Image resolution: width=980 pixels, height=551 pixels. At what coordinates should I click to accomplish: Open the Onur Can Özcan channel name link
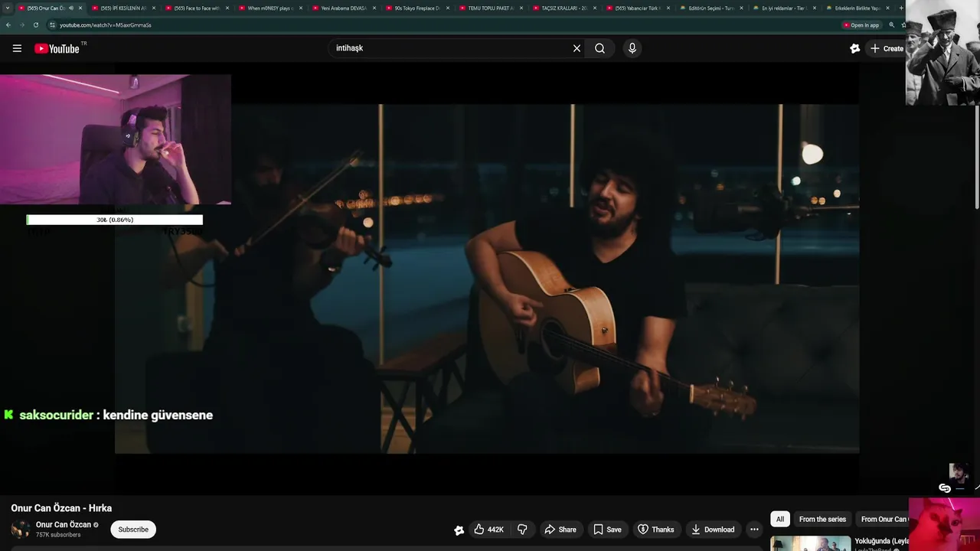pos(64,525)
